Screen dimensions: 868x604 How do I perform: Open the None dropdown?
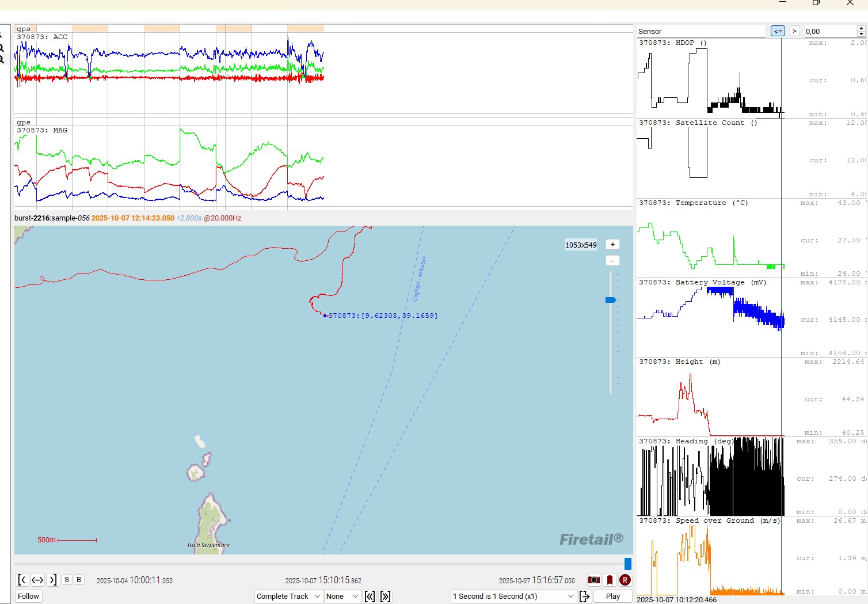point(342,597)
